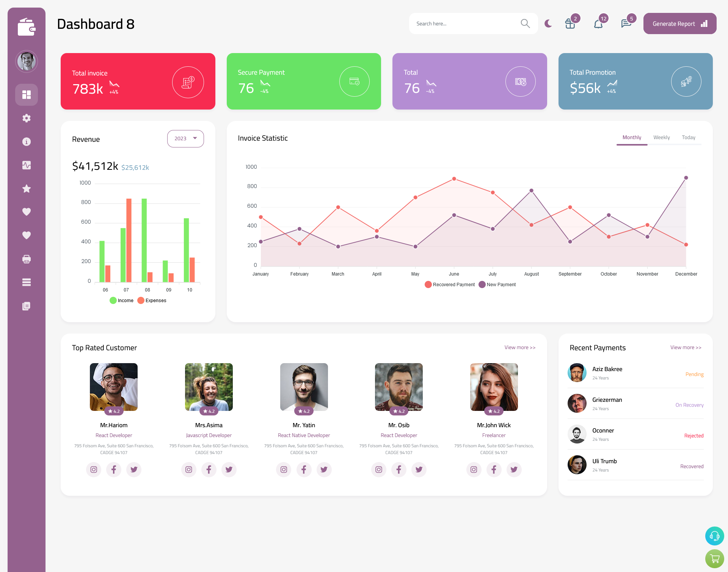Toggle dark mode moon icon

click(548, 24)
